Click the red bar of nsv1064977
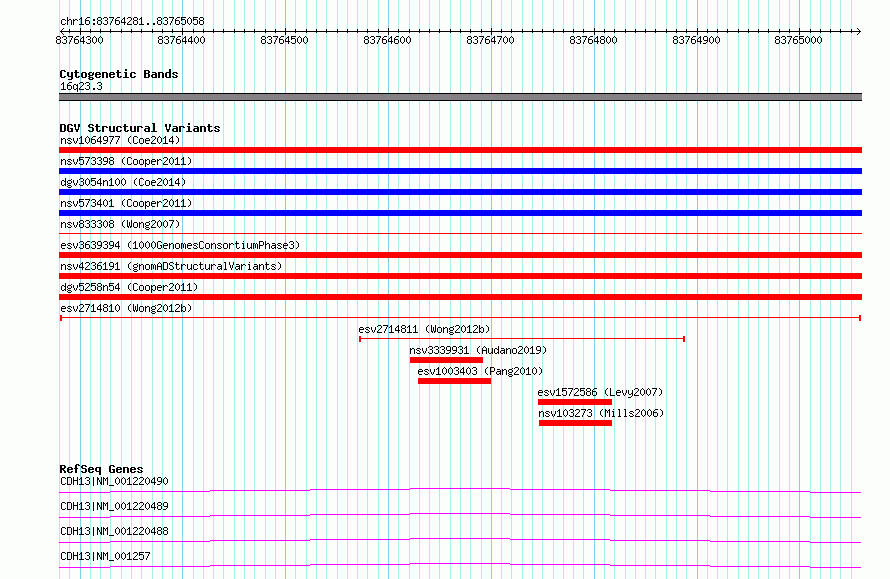 [460, 150]
